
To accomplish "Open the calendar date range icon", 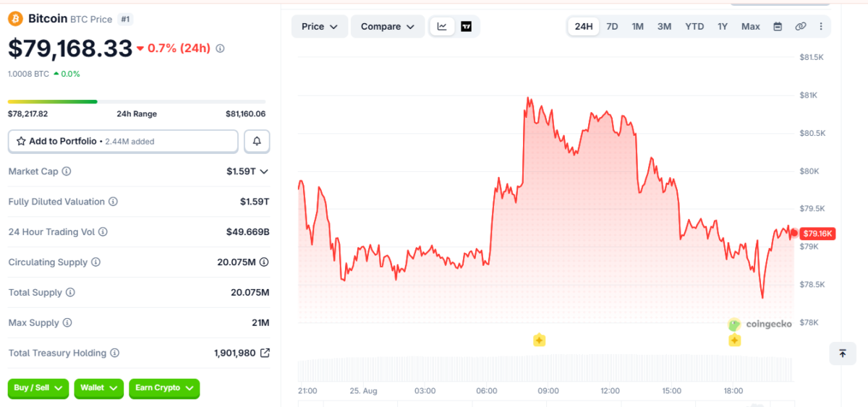I will 778,27.
